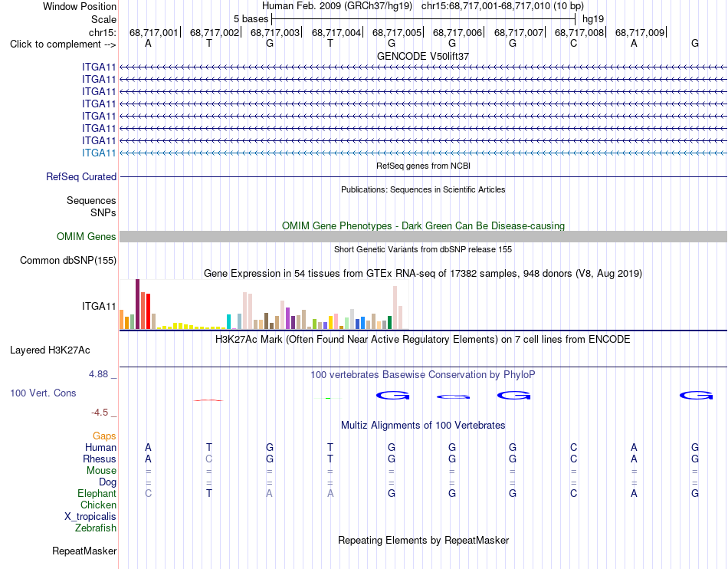The height and width of the screenshot is (569, 728).
Task: Click the gray OMIM Genes bar
Action: 423,236
